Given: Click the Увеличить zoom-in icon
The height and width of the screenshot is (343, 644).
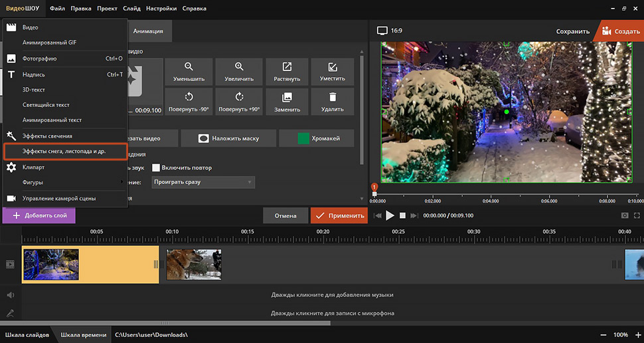Looking at the screenshot, I should coord(239,66).
